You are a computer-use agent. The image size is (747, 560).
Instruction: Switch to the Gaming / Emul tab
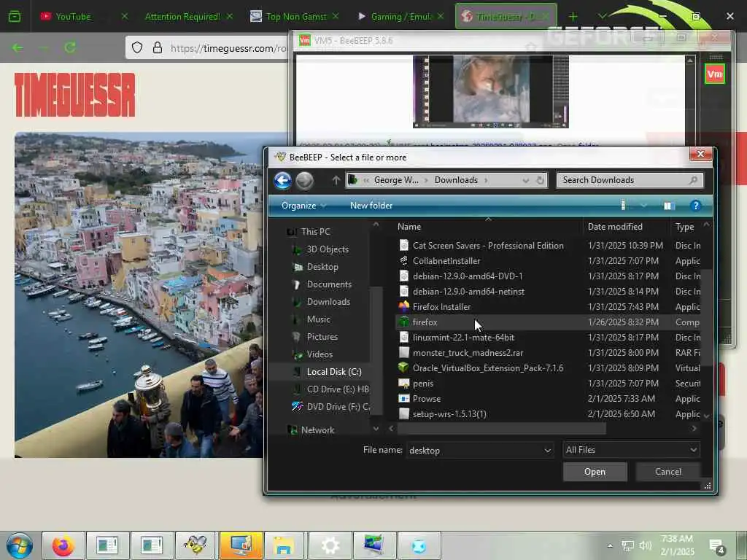401,17
